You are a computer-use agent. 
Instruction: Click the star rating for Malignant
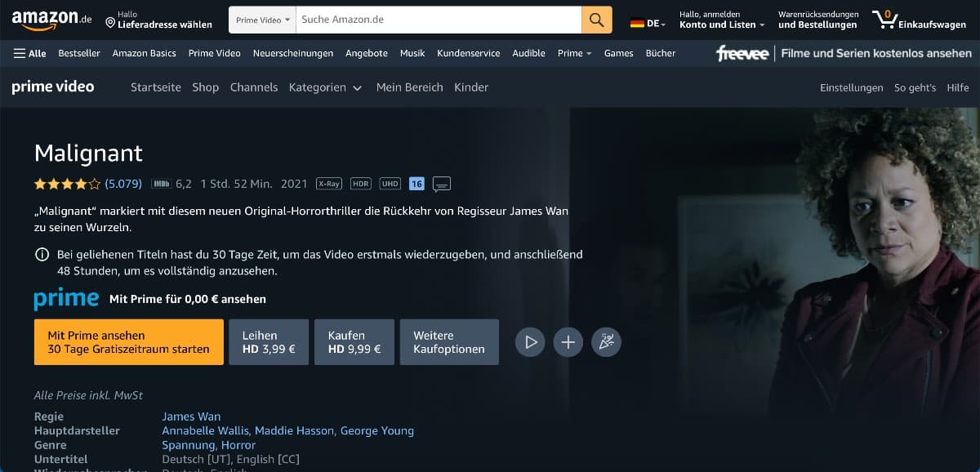[x=67, y=184]
